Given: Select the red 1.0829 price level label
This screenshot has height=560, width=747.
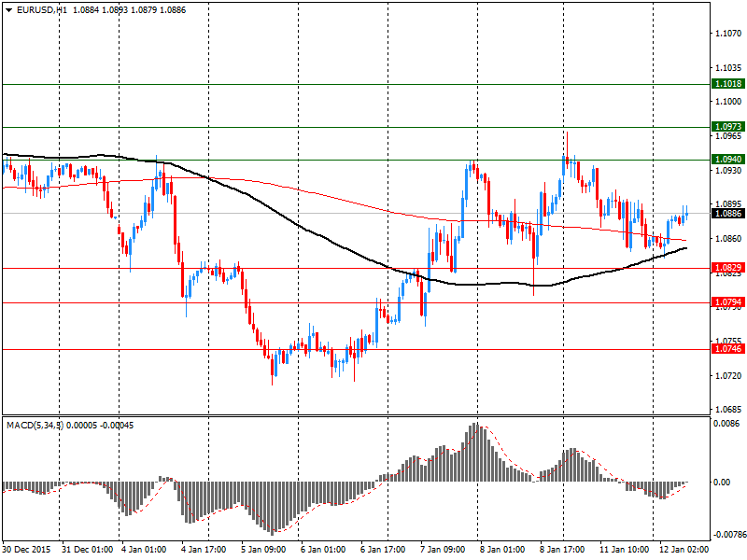Looking at the screenshot, I should click(727, 269).
